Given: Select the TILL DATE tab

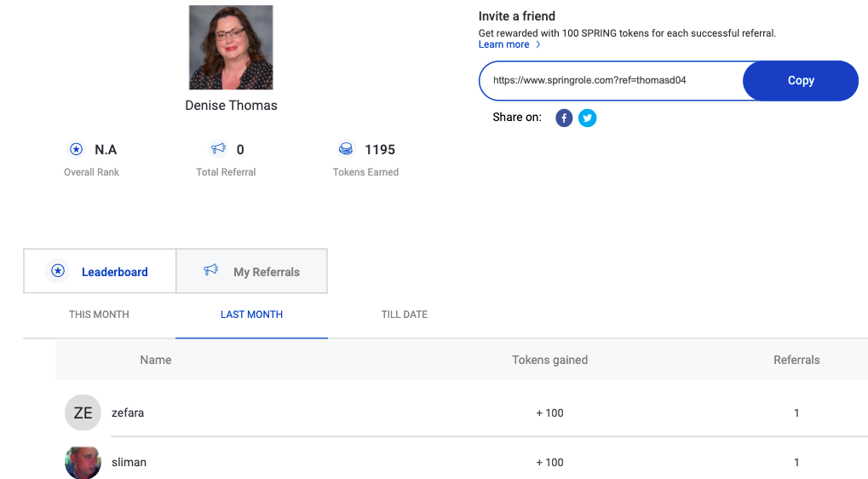Looking at the screenshot, I should (x=405, y=315).
